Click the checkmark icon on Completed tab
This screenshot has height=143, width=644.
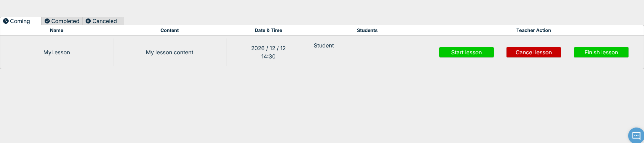[47, 21]
